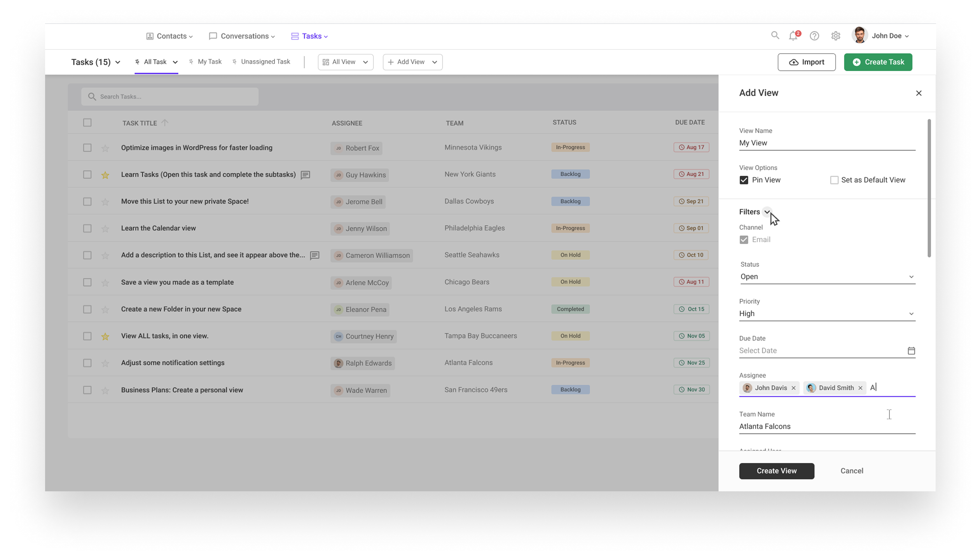This screenshot has width=980, height=557.
Task: Star the Create a new Folder task
Action: click(105, 309)
